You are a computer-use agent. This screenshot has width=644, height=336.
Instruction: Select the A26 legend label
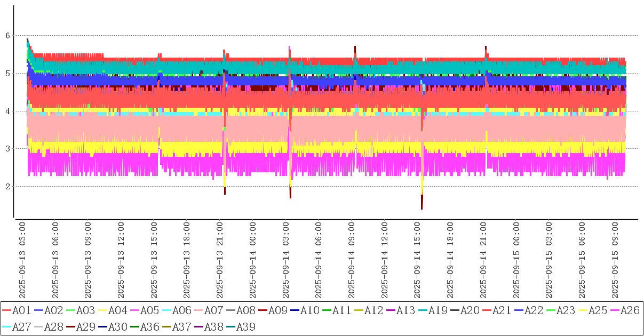[x=630, y=310]
